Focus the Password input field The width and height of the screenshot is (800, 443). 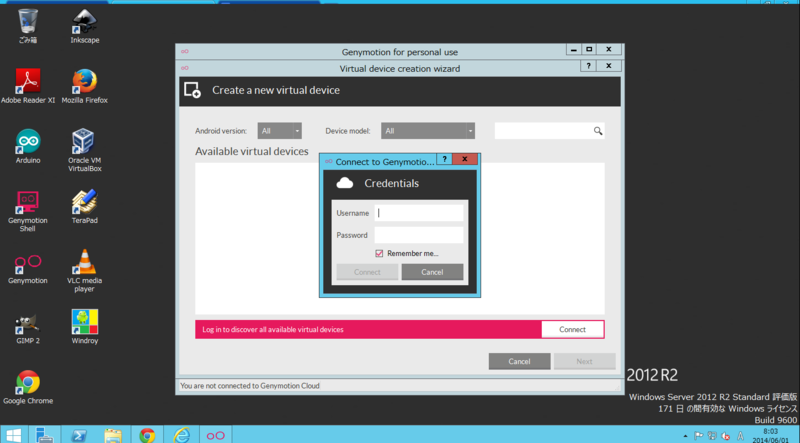[x=419, y=235]
